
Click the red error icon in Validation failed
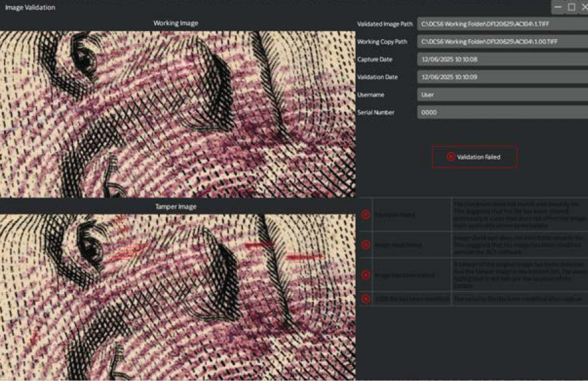click(x=451, y=156)
